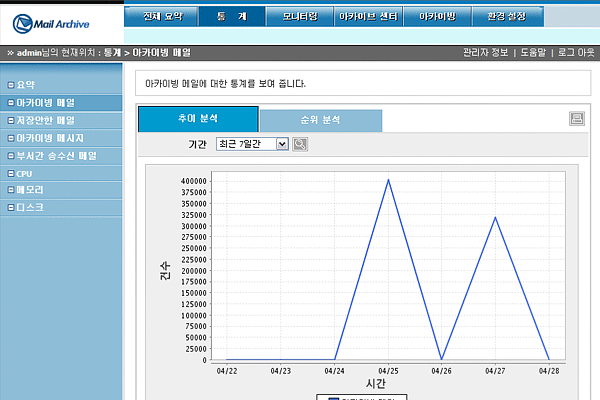Click the 04/25 peak on the chart line

(x=388, y=180)
